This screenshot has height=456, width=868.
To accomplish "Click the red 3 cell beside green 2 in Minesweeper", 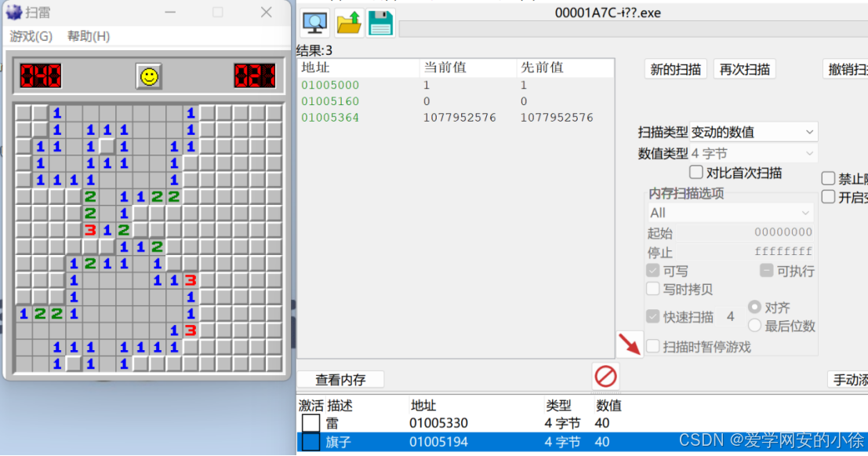I will 90,230.
